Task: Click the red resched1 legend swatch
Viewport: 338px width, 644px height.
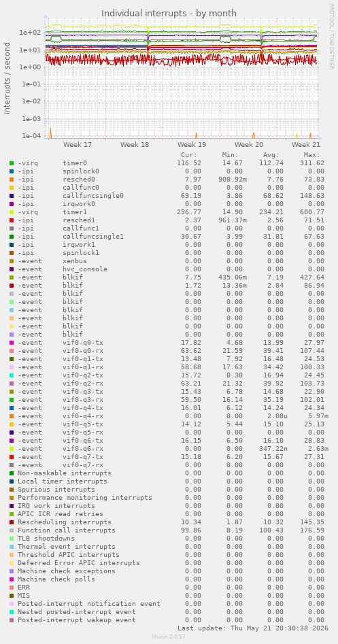Action: [12, 220]
